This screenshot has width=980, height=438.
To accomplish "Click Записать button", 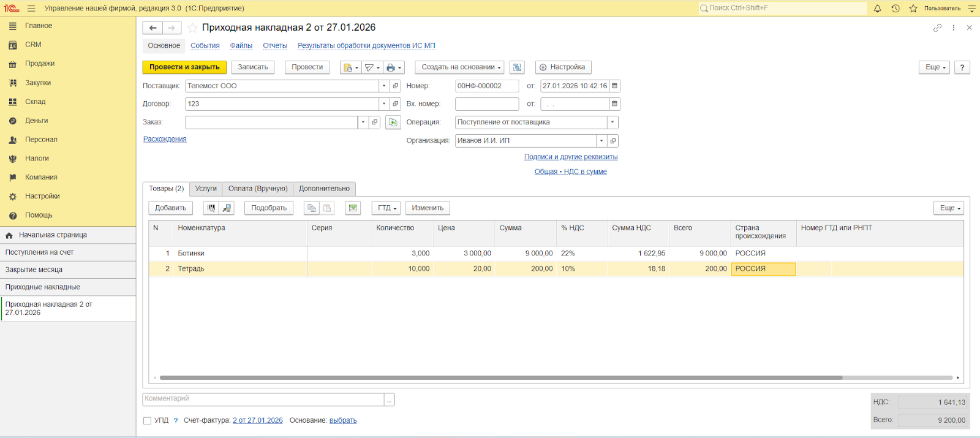I will (x=253, y=67).
